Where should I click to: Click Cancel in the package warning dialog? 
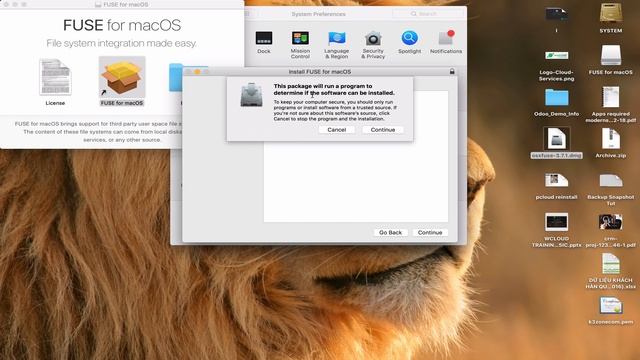336,129
